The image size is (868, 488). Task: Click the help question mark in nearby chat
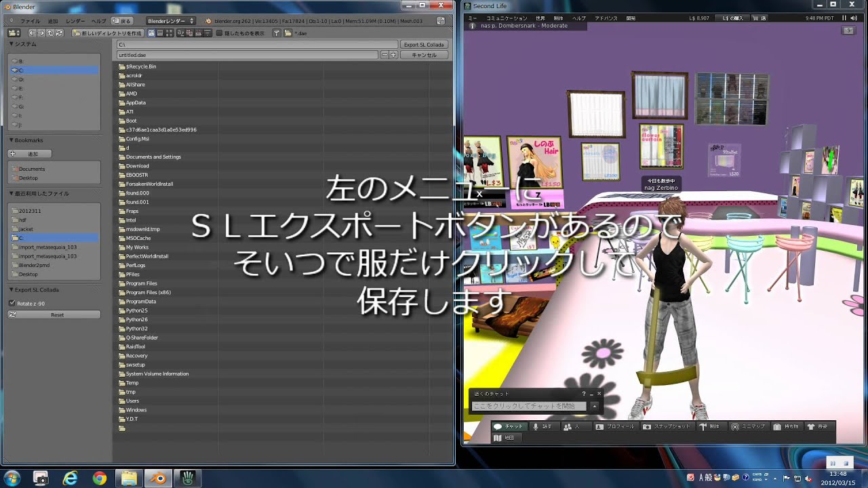tap(583, 394)
